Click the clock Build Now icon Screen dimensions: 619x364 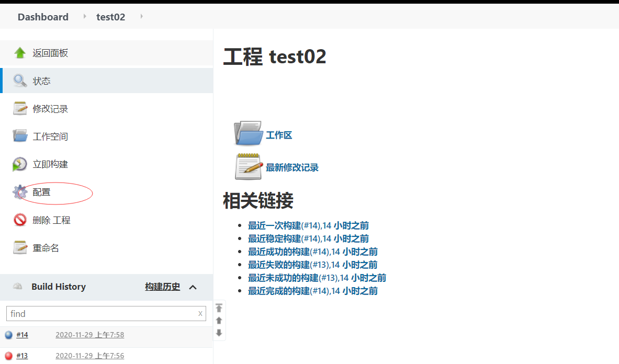[x=20, y=164]
